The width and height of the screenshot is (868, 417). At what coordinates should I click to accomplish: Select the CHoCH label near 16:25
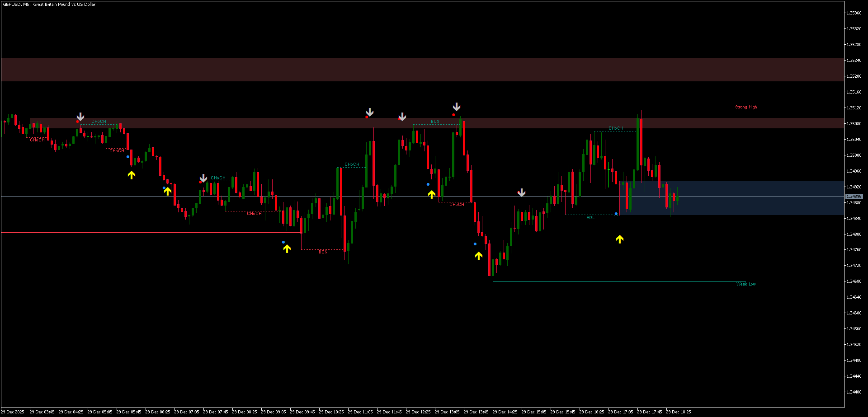click(x=616, y=128)
